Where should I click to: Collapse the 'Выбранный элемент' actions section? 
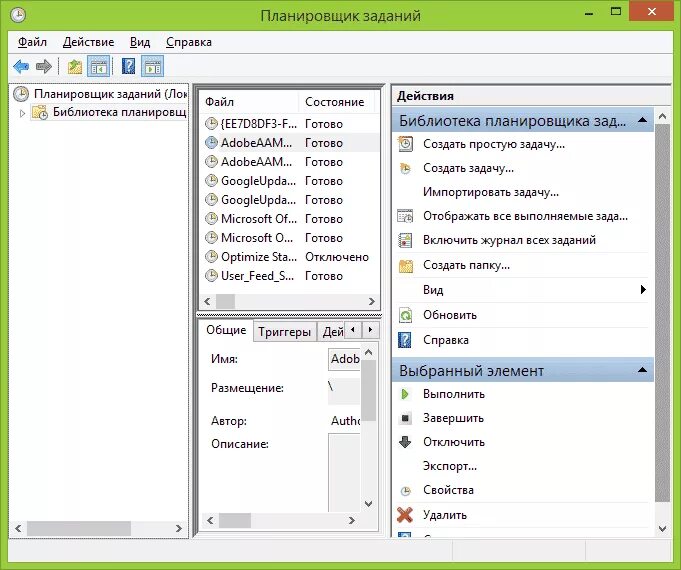point(642,370)
